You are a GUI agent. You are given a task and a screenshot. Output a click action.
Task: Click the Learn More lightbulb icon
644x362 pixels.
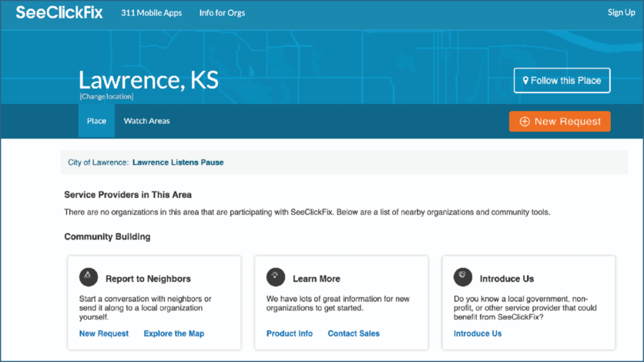click(x=276, y=277)
